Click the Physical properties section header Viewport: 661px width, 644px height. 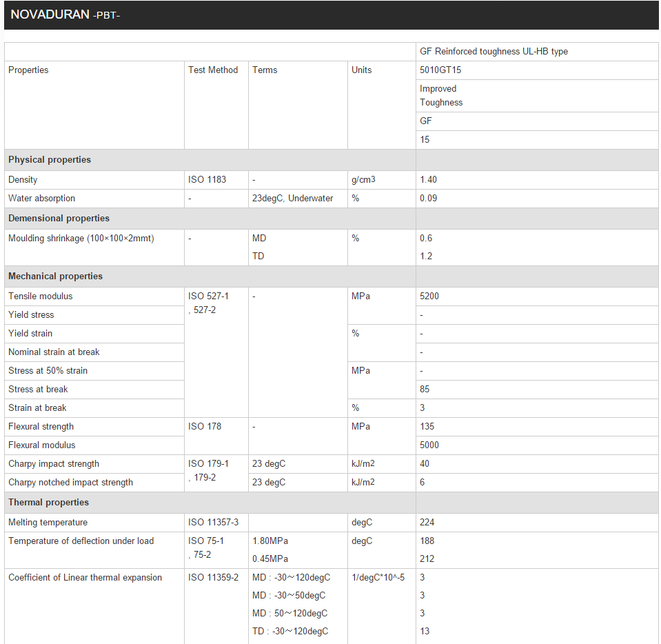[x=50, y=160]
